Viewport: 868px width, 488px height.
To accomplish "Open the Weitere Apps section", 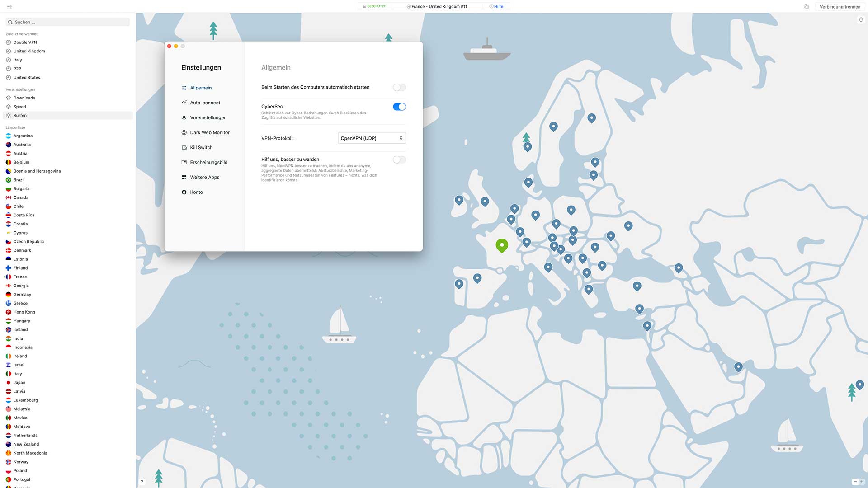I will [200, 177].
